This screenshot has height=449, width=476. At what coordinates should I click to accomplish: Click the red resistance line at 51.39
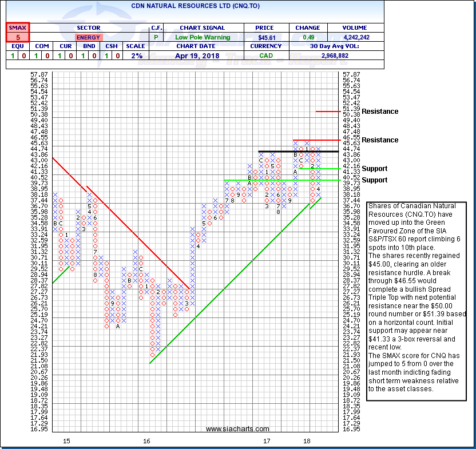coord(329,112)
